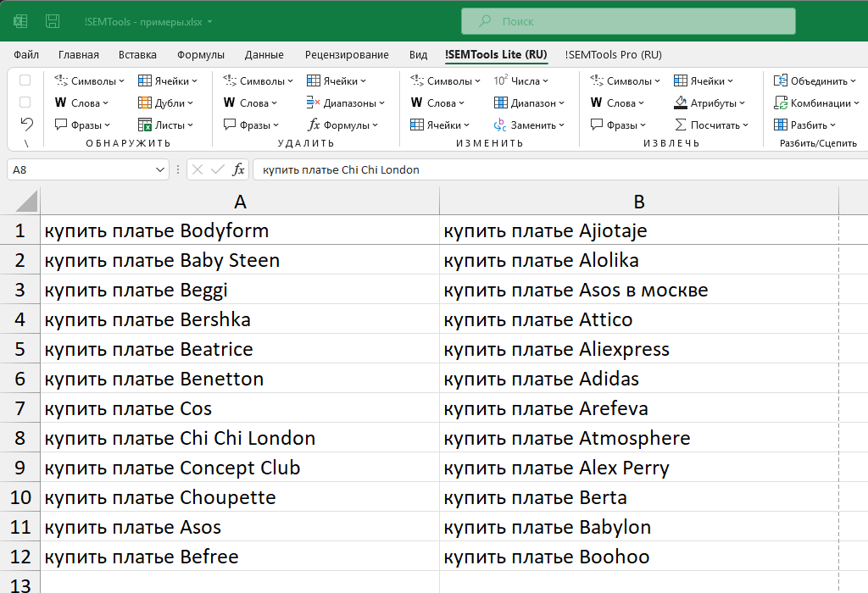The image size is (868, 593).
Task: Select all cells with the corner triangle
Action: [26, 202]
